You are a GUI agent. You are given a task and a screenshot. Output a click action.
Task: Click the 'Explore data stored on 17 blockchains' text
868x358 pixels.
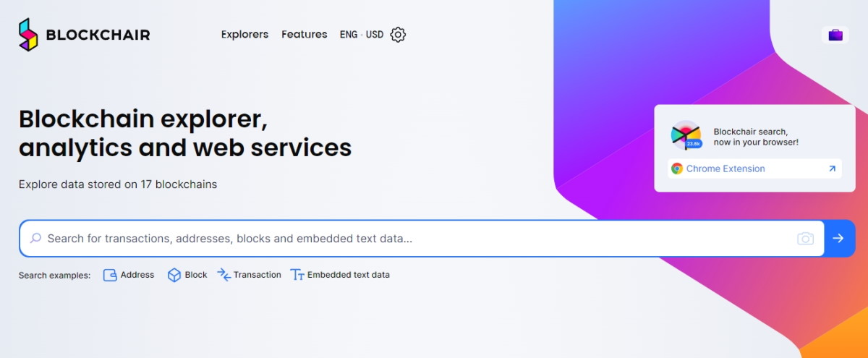coord(118,184)
